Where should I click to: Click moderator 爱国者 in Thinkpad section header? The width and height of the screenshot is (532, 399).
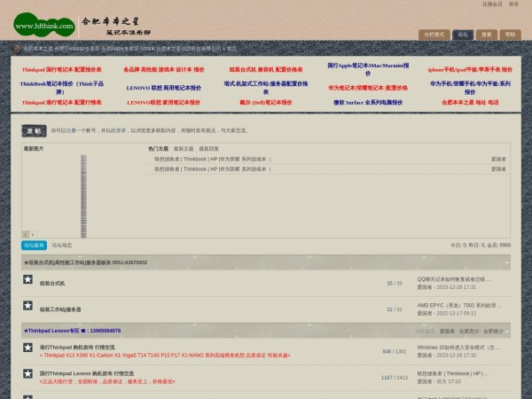(x=447, y=331)
